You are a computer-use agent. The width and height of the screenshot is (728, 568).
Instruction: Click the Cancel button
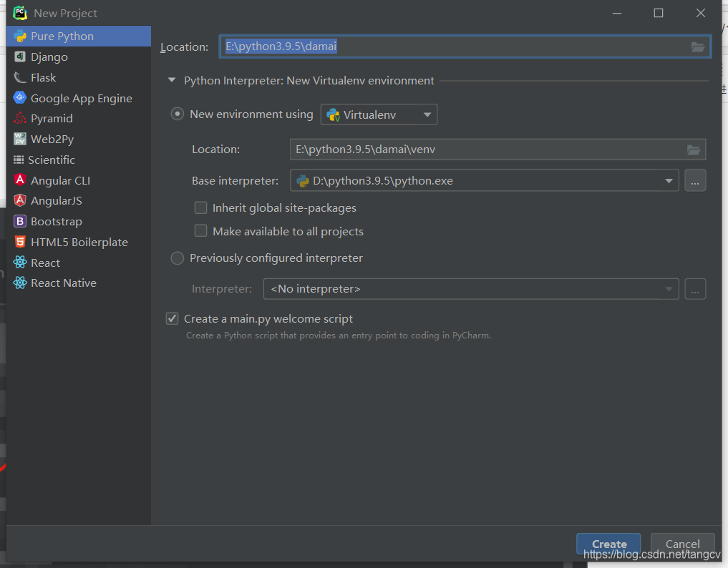682,544
